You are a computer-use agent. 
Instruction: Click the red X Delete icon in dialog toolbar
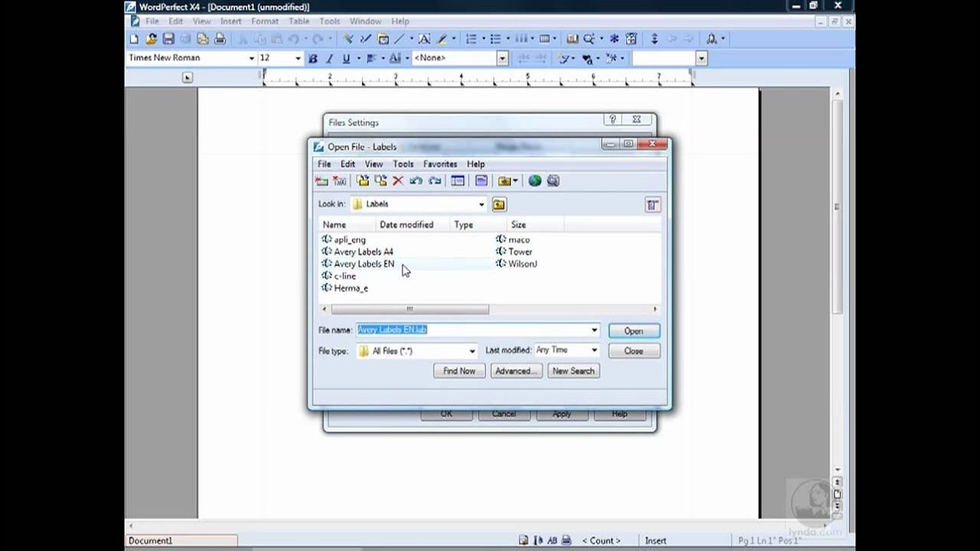click(398, 181)
